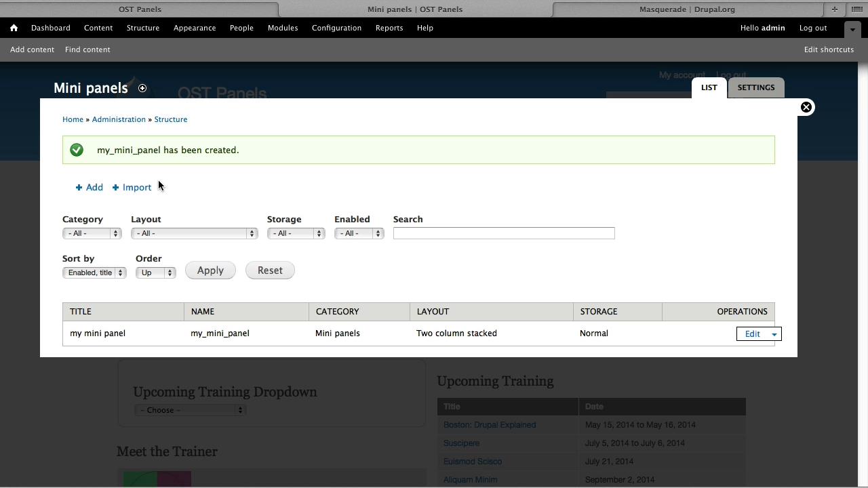Image resolution: width=868 pixels, height=488 pixels.
Task: Click Suscipere link in background page
Action: click(x=461, y=443)
